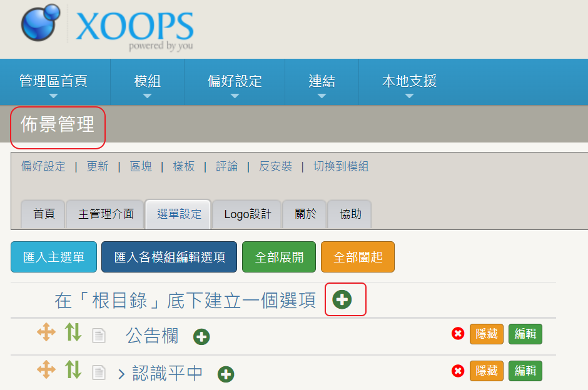Click the sort arrows icon for 認識平中
This screenshot has height=390, width=588.
(73, 370)
